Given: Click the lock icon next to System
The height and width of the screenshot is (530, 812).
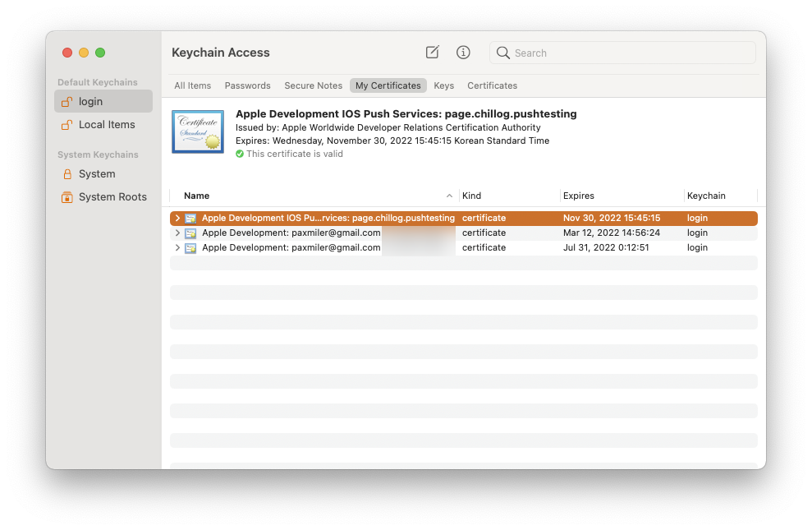Looking at the screenshot, I should tap(67, 174).
